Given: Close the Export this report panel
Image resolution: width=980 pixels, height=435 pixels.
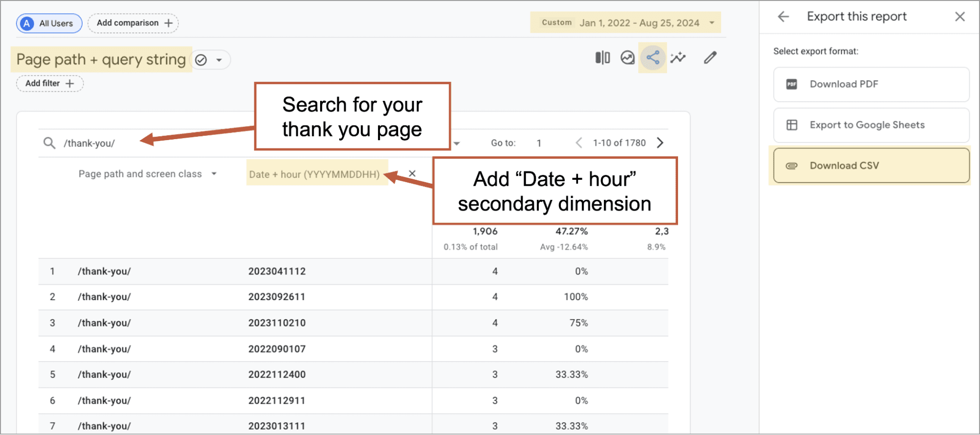Looking at the screenshot, I should [x=960, y=17].
